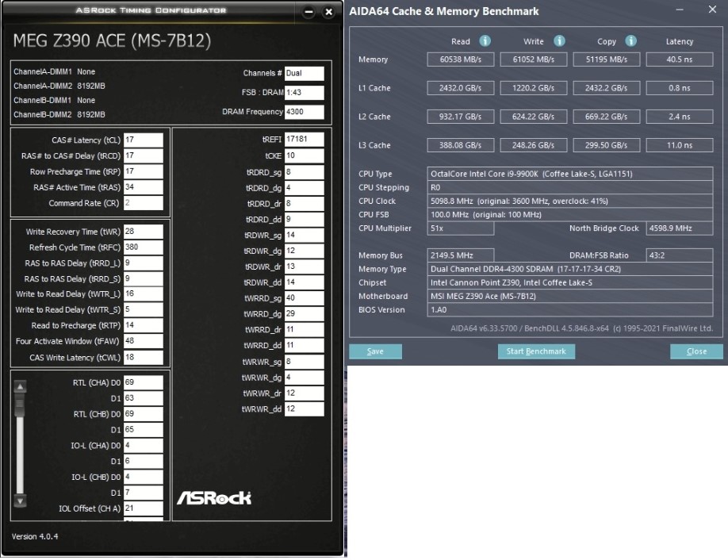This screenshot has height=560, width=728.
Task: Click the Copy info icon in AIDA64
Action: [631, 41]
